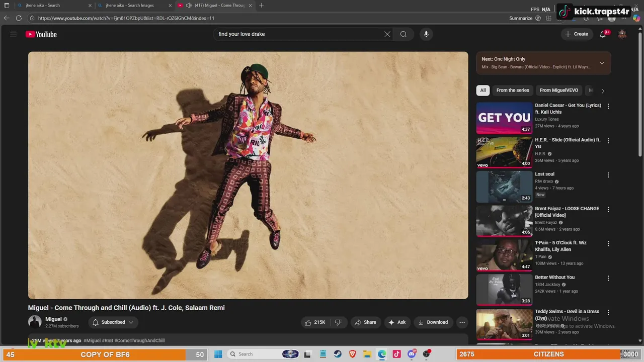Open Discord from the taskbar
Image resolution: width=644 pixels, height=362 pixels.
412,354
